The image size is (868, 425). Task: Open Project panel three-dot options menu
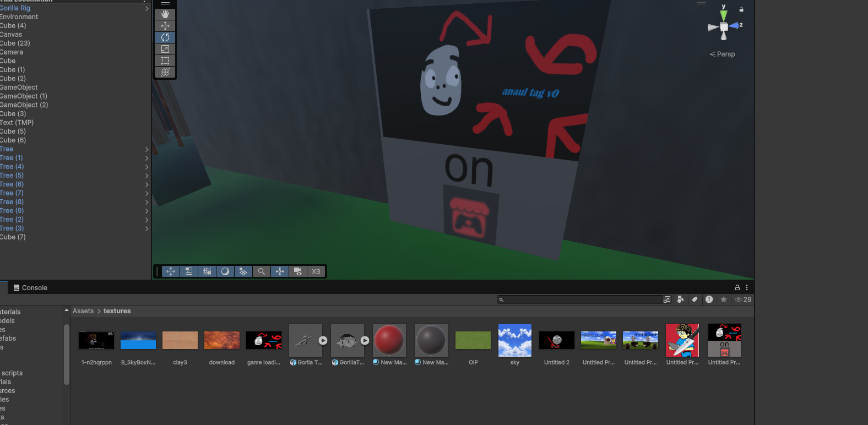click(747, 287)
